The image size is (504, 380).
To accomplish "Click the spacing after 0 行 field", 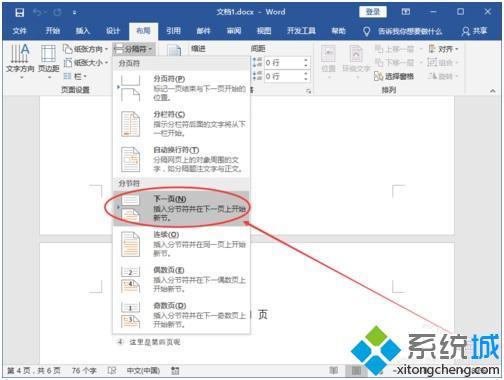I will point(284,76).
